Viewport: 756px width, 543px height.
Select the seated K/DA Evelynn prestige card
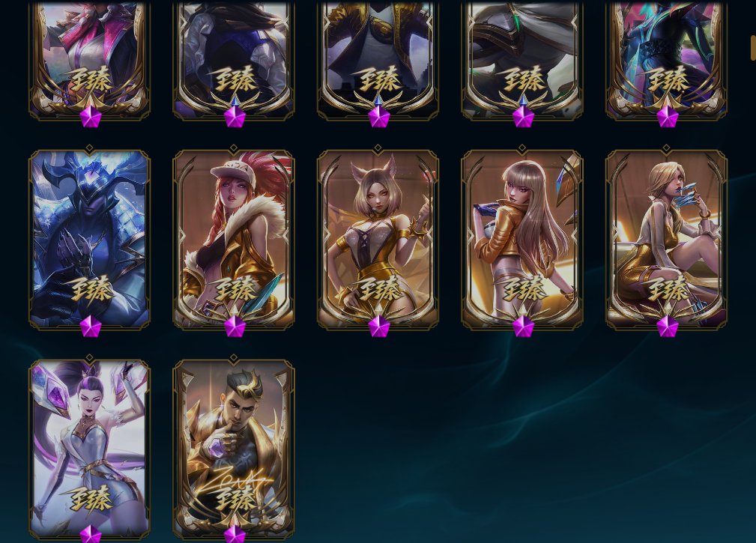pyautogui.click(x=666, y=240)
